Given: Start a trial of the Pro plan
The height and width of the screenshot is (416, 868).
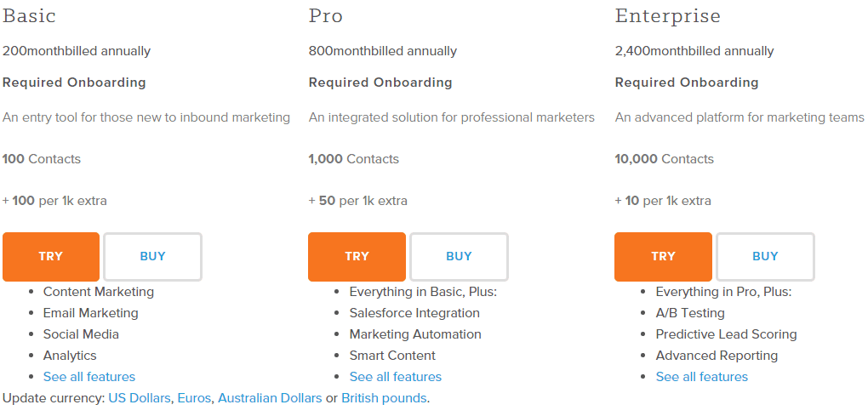Looking at the screenshot, I should coord(357,256).
